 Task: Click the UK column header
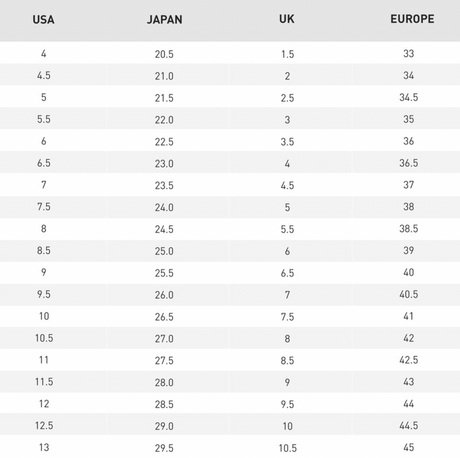[x=287, y=19]
